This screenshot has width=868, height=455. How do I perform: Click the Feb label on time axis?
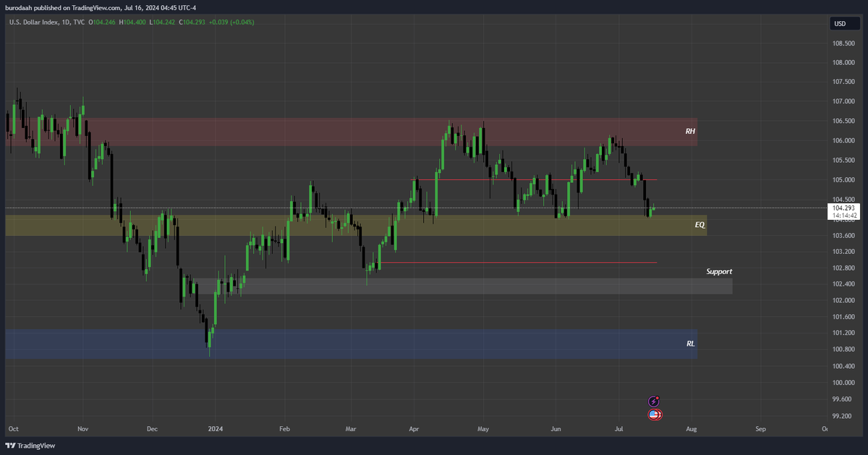tap(284, 428)
